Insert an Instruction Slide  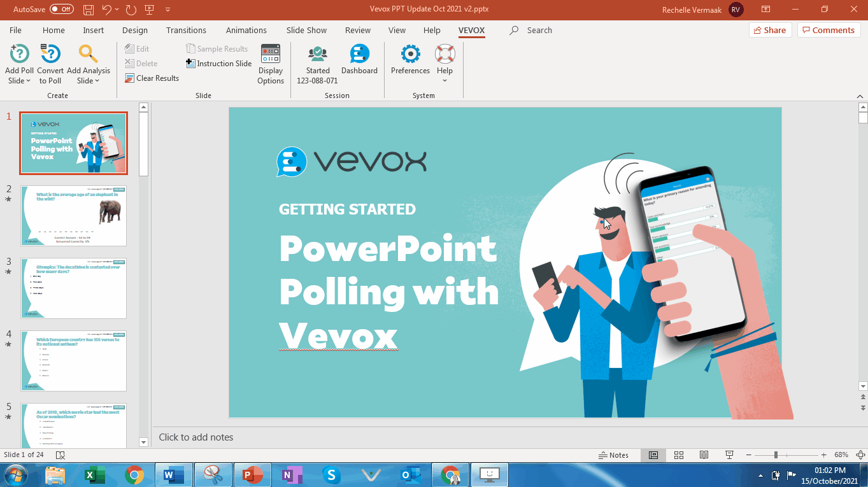[219, 64]
